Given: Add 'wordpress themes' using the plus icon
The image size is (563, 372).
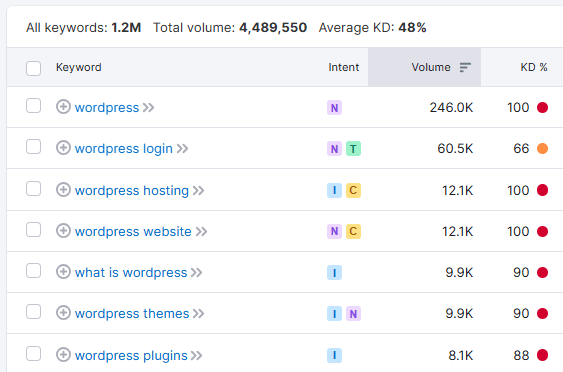Looking at the screenshot, I should pyautogui.click(x=63, y=312).
